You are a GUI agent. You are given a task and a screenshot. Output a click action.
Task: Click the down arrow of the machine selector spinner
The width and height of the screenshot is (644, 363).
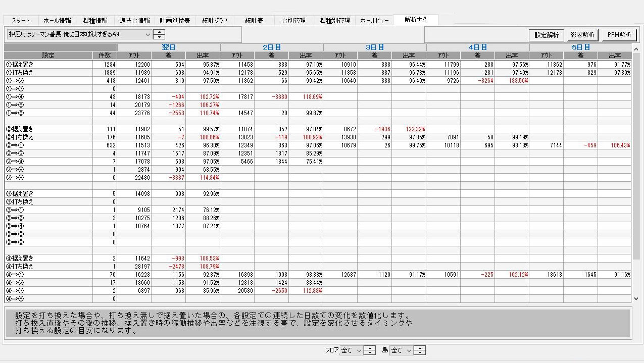pyautogui.click(x=159, y=37)
